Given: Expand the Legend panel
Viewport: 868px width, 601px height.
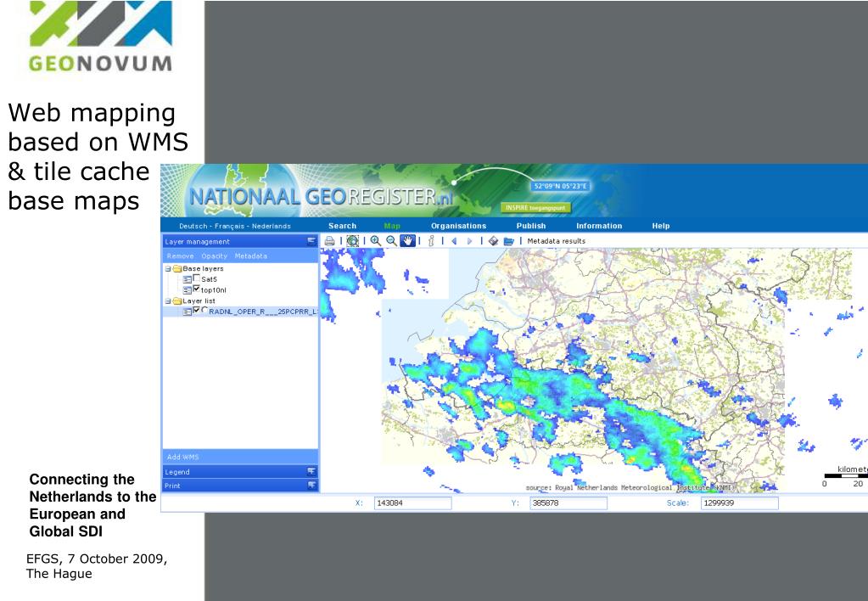Looking at the screenshot, I should pyautogui.click(x=311, y=471).
